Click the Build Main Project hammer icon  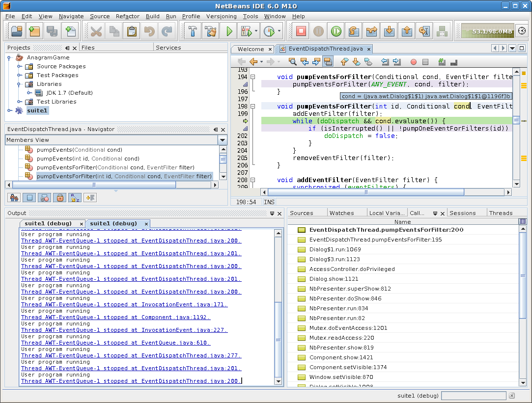(193, 31)
